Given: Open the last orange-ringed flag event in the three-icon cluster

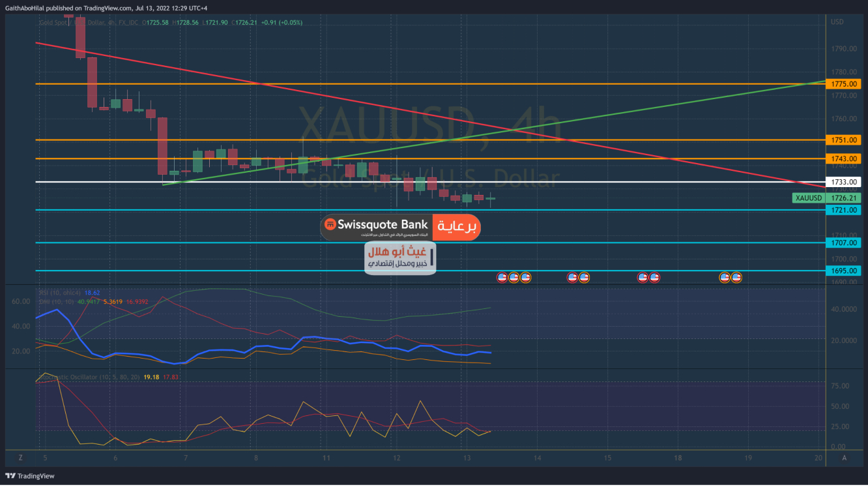Looking at the screenshot, I should (x=525, y=277).
